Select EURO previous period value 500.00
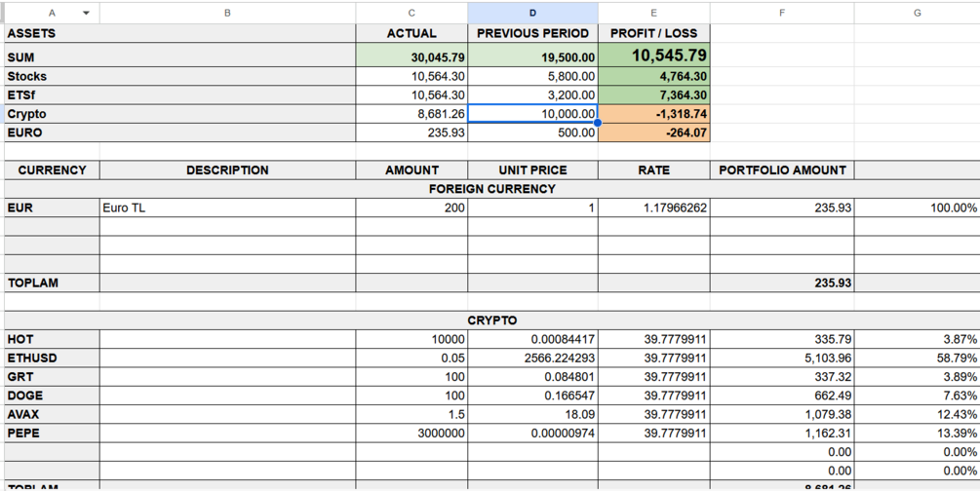The width and height of the screenshot is (980, 491). pos(532,132)
